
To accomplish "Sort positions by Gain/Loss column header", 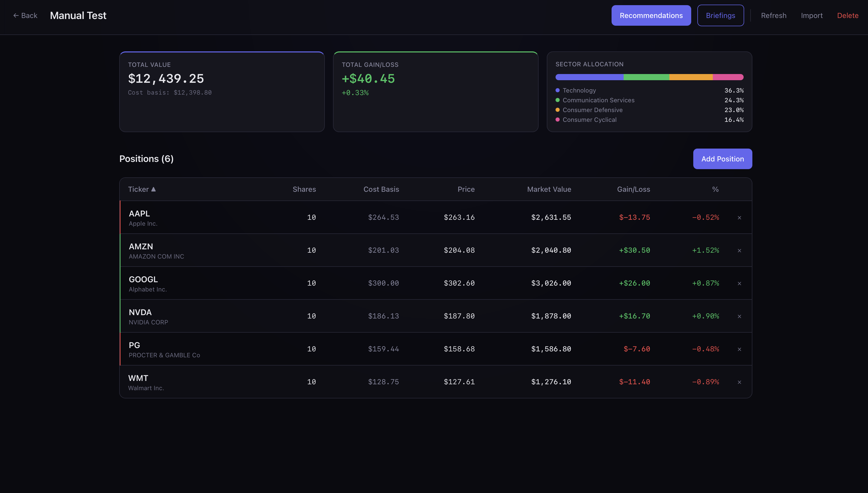I will [x=633, y=189].
